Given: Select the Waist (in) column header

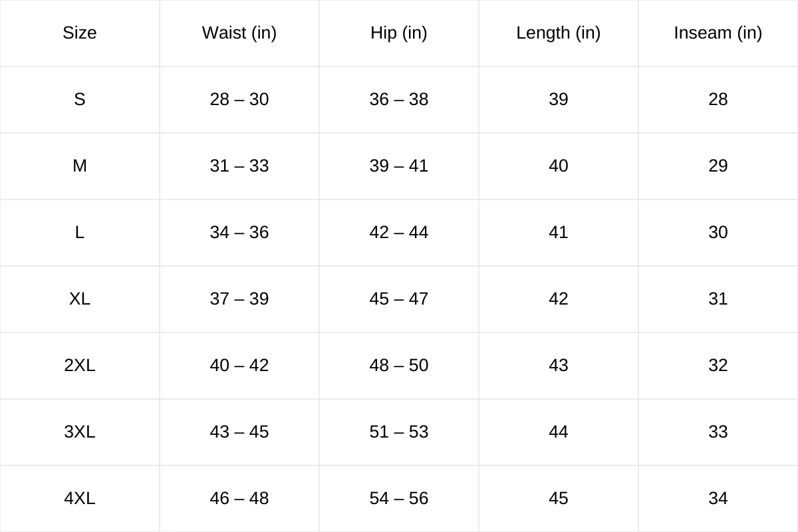Looking at the screenshot, I should pyautogui.click(x=239, y=33).
